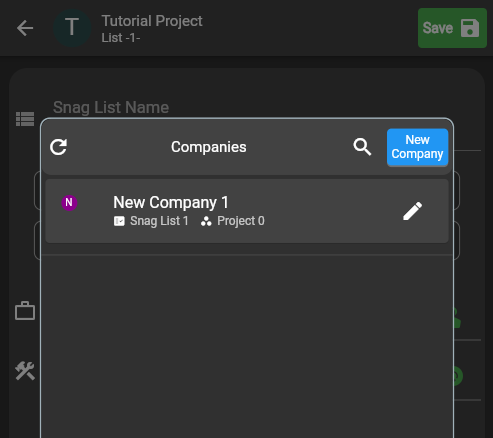
Task: Click the Tutorial Project T avatar
Action: click(72, 28)
